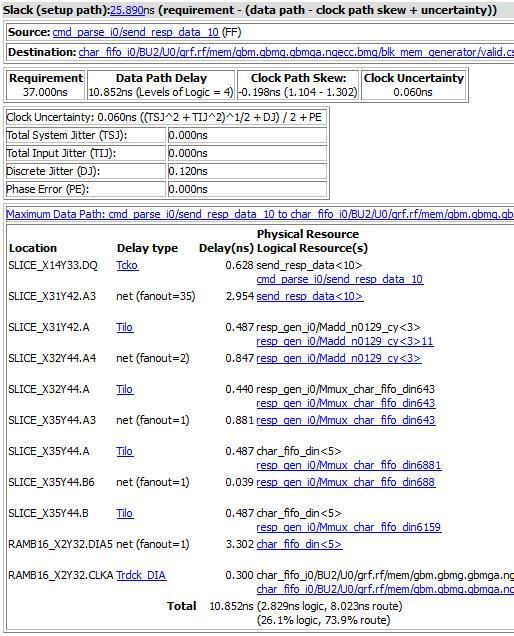Open Mmux_char_fifo_din643 link under SLICE_X32Y44.A
Viewport: 514px width, 636px height.
click(346, 404)
